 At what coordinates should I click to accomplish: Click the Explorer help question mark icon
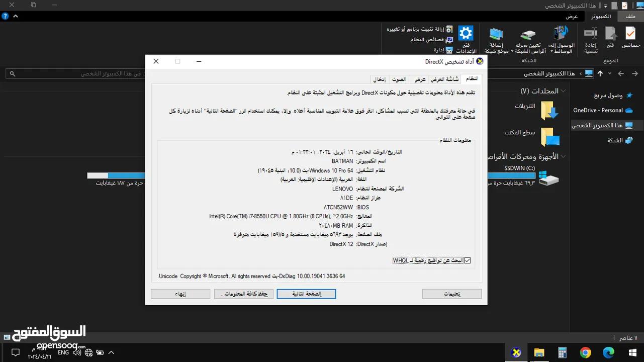tap(5, 16)
